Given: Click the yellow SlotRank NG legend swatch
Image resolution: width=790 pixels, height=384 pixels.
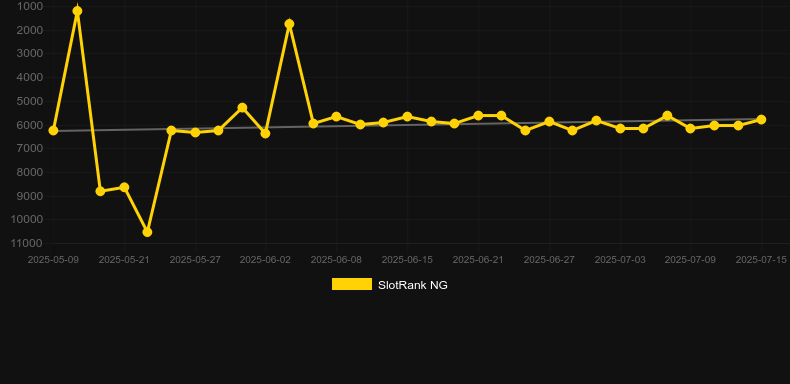Looking at the screenshot, I should 352,284.
